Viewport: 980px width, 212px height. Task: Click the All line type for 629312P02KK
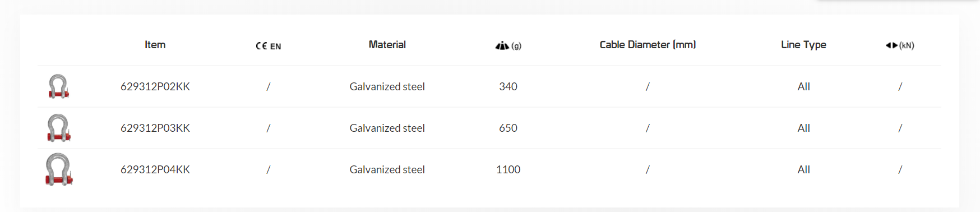pos(803,86)
